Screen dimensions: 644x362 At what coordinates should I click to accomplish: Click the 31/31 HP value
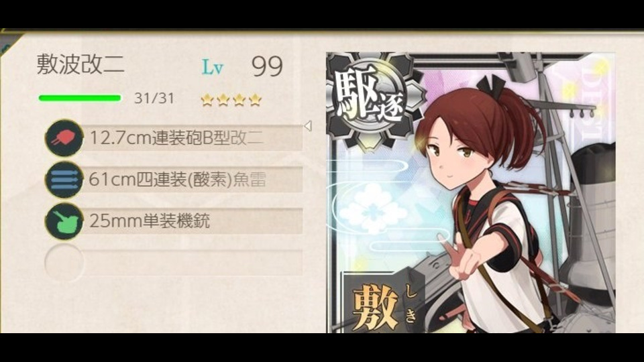(x=154, y=99)
